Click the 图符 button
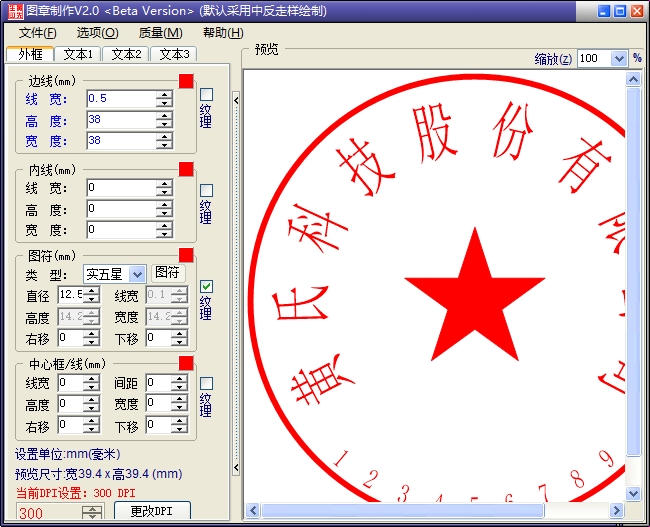 (x=167, y=273)
